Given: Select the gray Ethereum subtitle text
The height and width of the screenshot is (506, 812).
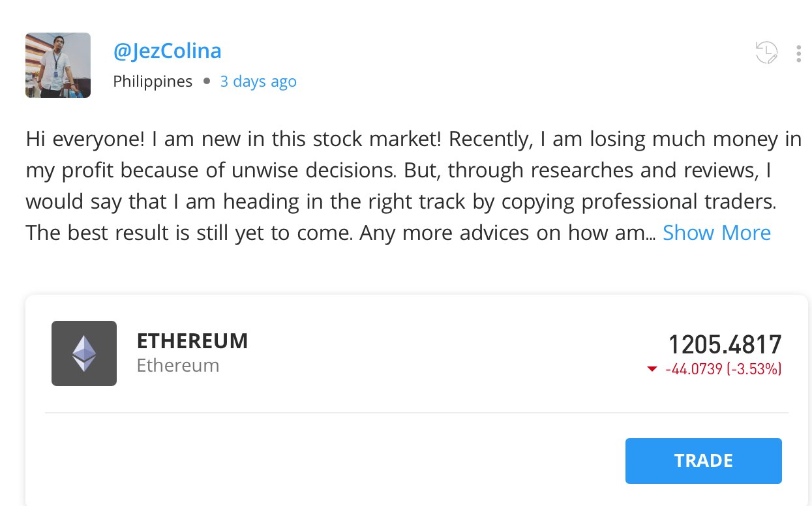Looking at the screenshot, I should 177,365.
